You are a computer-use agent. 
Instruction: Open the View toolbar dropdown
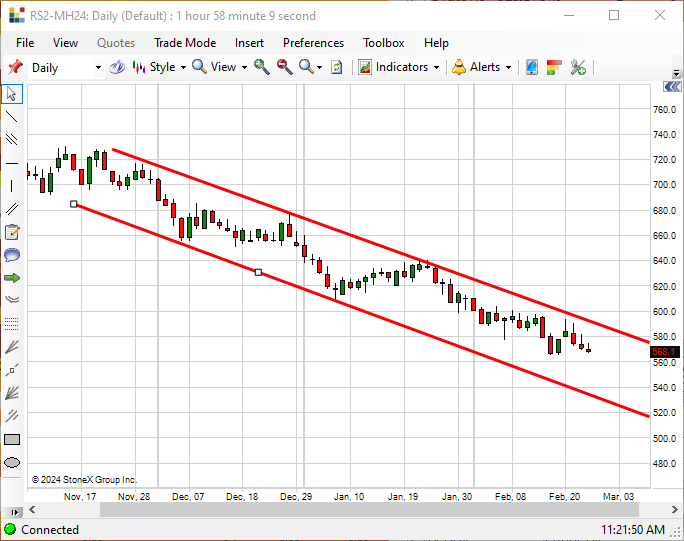point(219,67)
